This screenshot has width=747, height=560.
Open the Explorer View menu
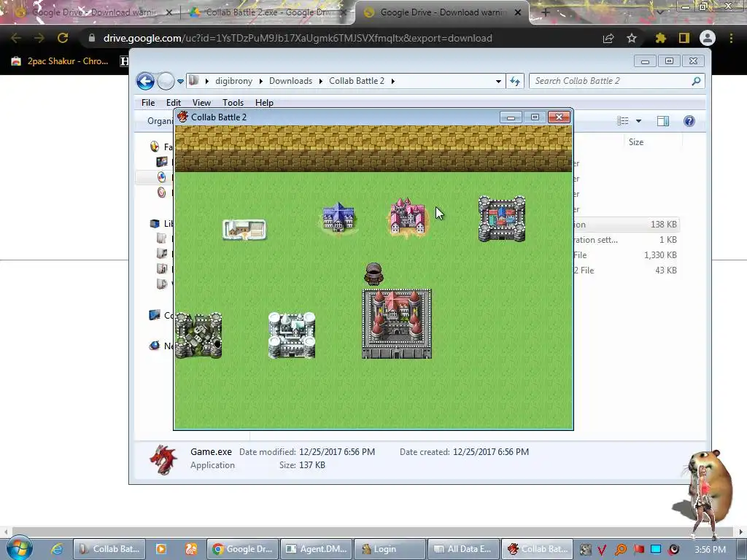click(201, 102)
